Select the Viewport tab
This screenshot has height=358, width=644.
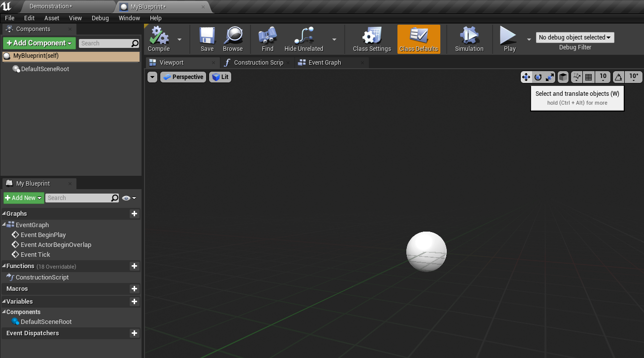tap(183, 63)
